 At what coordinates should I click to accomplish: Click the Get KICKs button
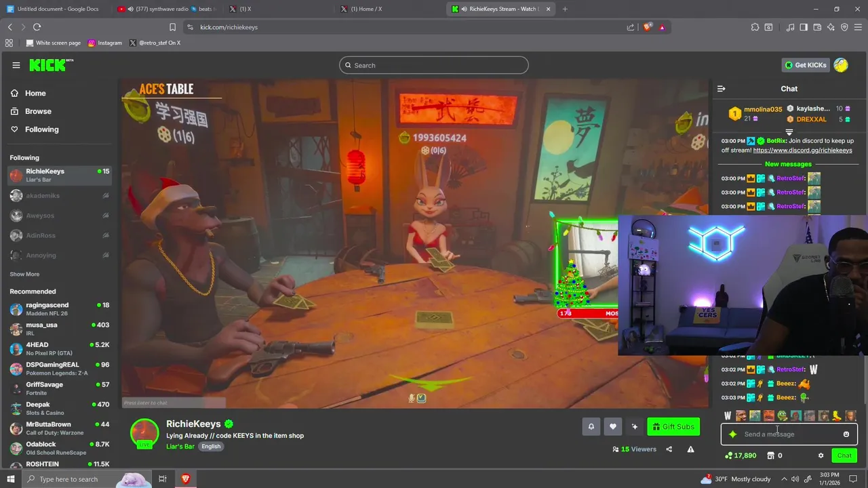pyautogui.click(x=806, y=65)
